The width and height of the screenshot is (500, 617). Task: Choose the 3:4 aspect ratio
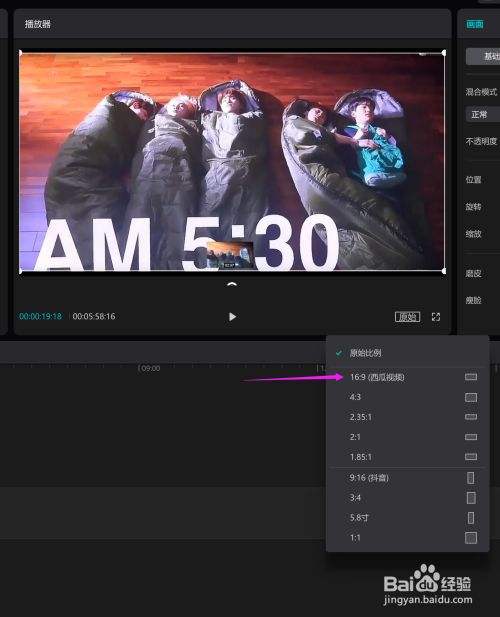(x=408, y=498)
